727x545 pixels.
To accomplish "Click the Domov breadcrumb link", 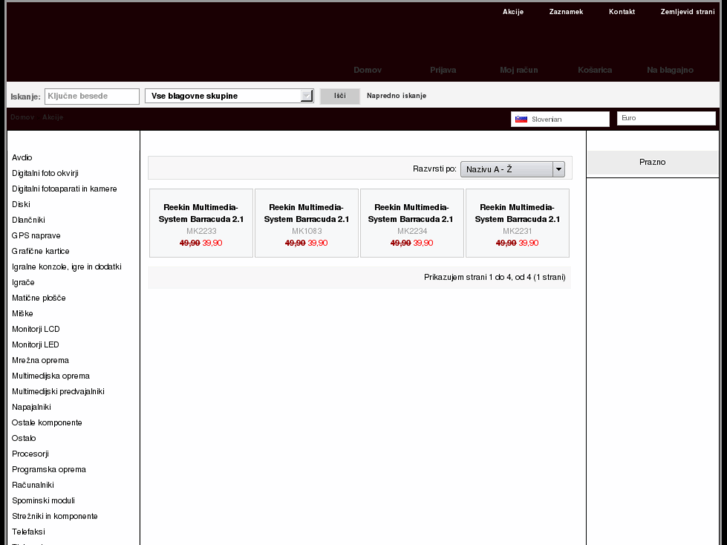I will [x=22, y=117].
